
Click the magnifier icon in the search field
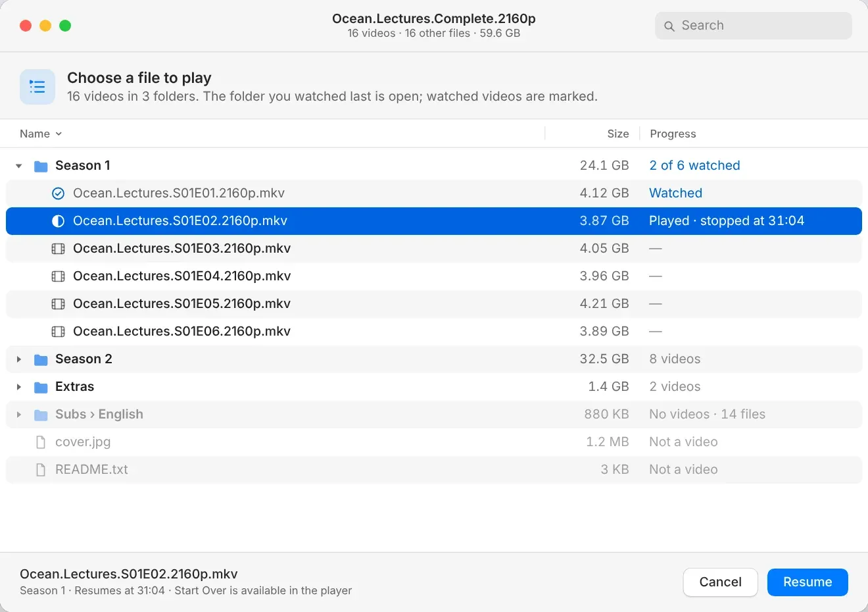click(669, 26)
